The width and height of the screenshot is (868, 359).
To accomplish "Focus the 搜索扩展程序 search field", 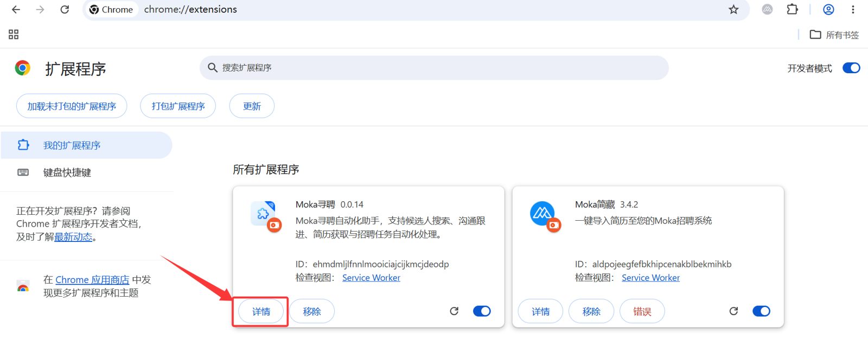I will [434, 68].
